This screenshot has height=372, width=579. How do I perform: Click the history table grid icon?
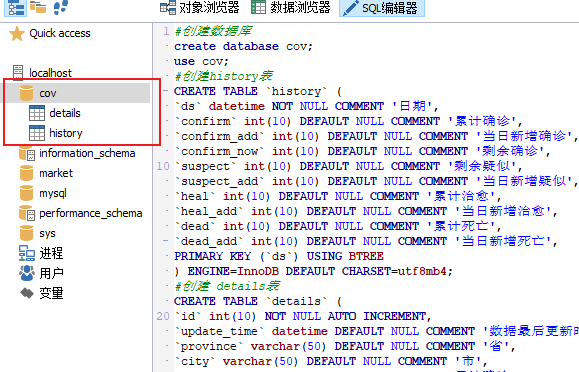point(37,133)
